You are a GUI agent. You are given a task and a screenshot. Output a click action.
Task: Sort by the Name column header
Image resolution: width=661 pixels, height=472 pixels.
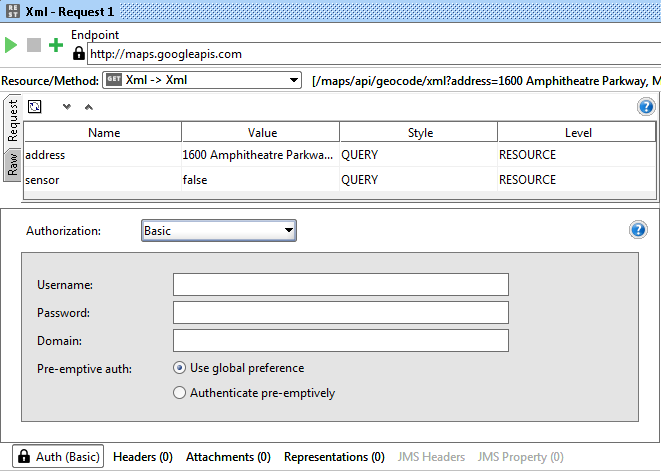(x=103, y=132)
